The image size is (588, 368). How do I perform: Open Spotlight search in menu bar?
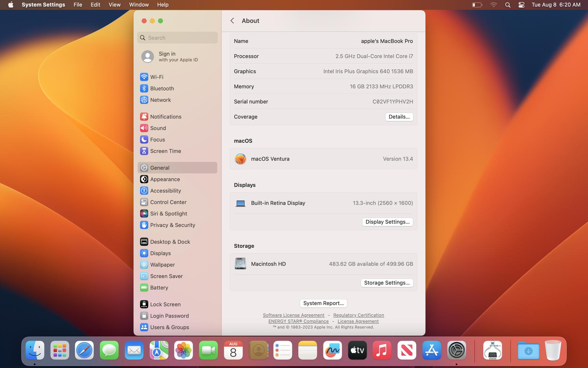pos(508,5)
